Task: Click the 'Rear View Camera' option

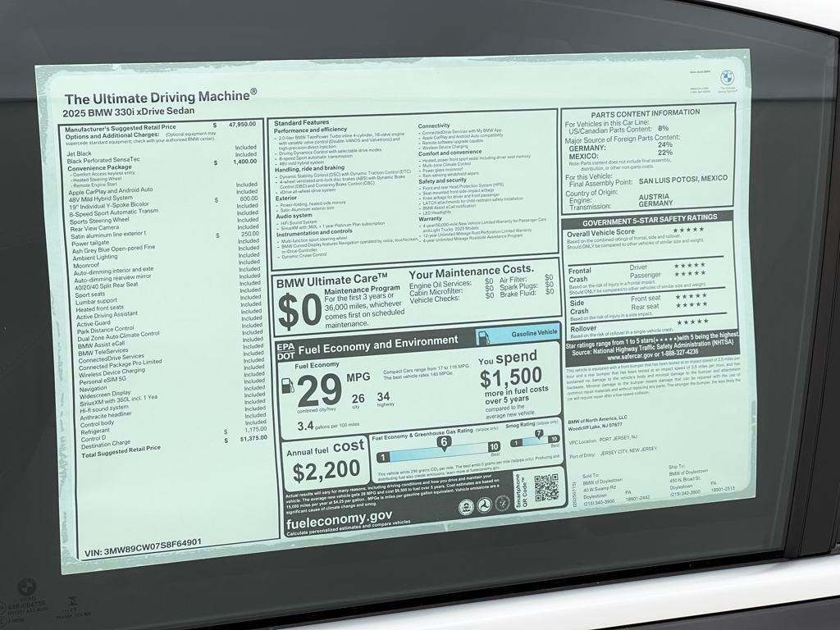Action: coord(95,228)
